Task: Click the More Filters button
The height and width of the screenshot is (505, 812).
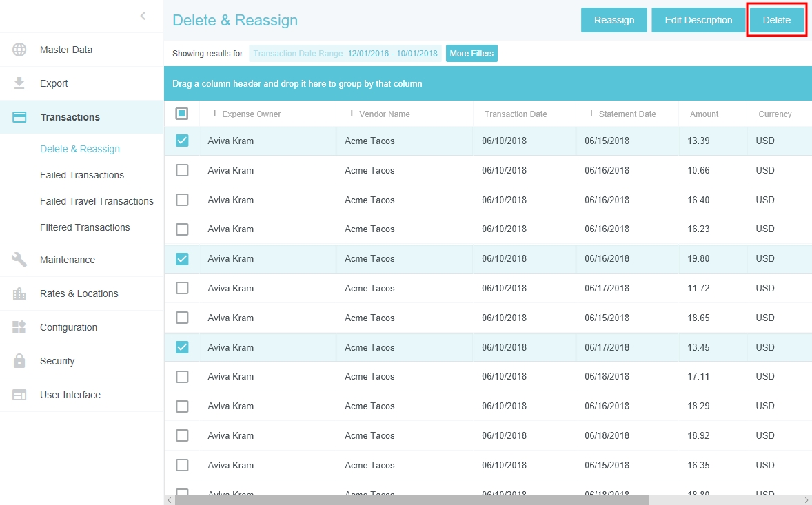Action: (x=471, y=54)
